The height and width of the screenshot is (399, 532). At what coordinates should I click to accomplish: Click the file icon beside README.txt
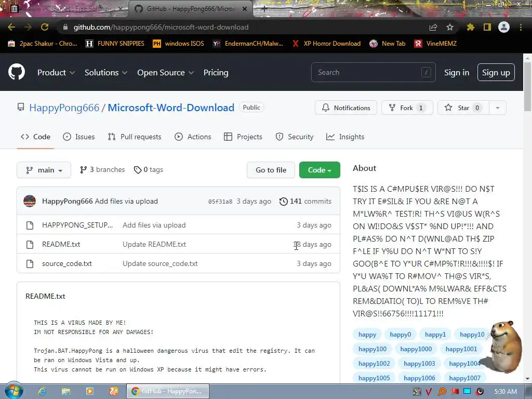(x=30, y=244)
